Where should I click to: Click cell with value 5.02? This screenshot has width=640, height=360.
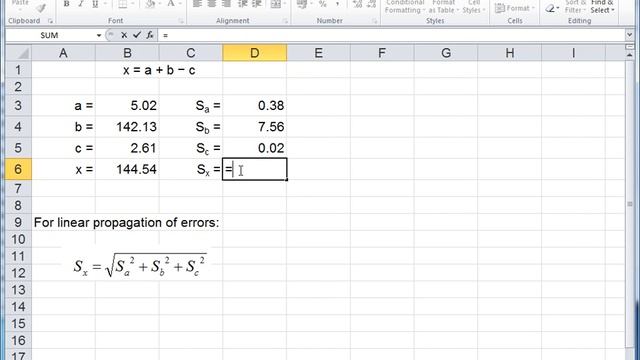(127, 106)
